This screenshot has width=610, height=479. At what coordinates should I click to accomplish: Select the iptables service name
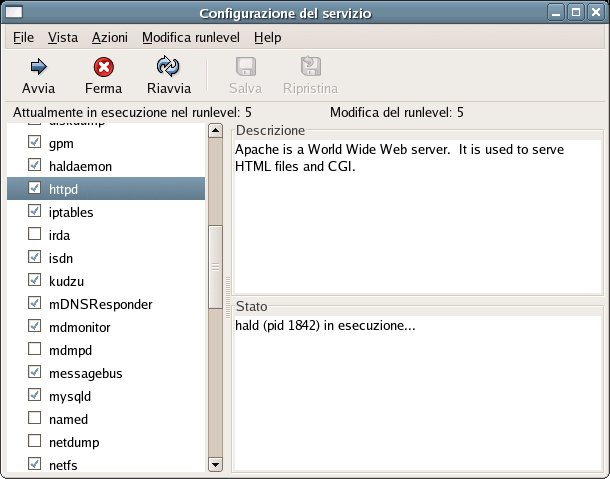(x=71, y=212)
